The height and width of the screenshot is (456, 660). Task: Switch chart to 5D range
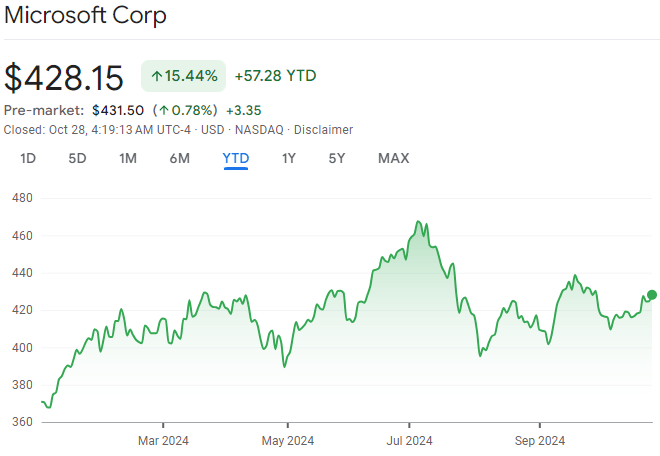click(77, 158)
